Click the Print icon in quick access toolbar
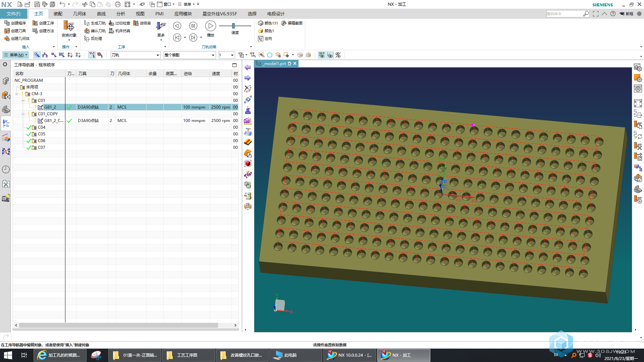 click(118, 4)
